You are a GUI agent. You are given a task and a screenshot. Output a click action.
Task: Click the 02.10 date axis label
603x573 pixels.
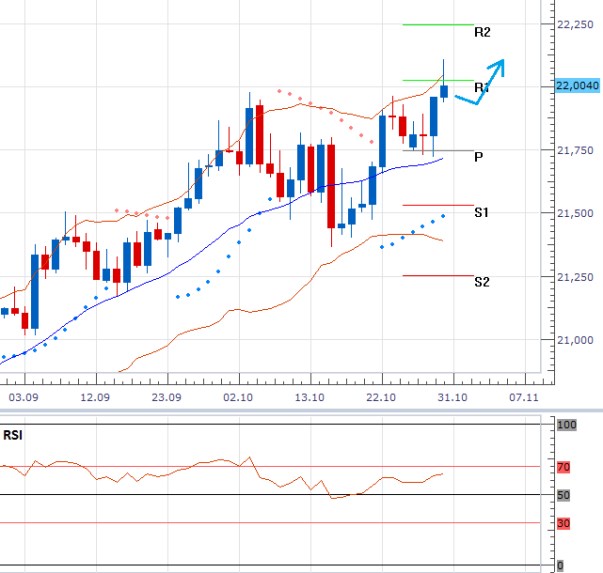coord(238,397)
